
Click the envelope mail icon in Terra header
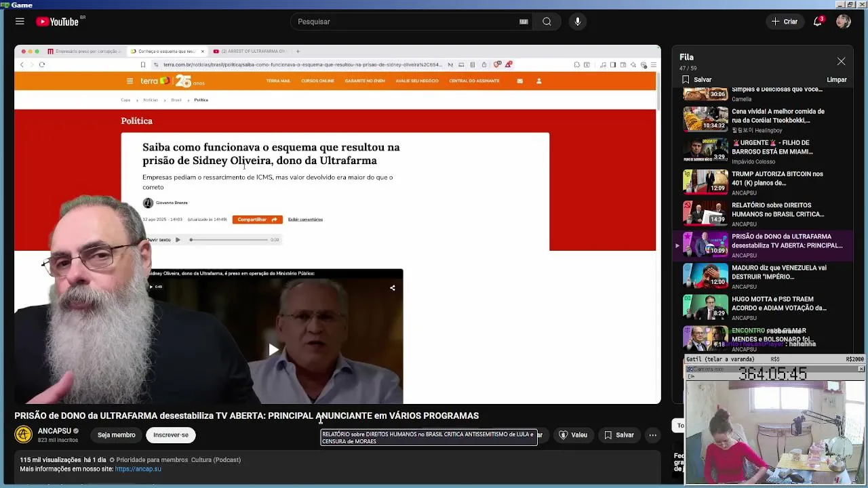[x=520, y=81]
